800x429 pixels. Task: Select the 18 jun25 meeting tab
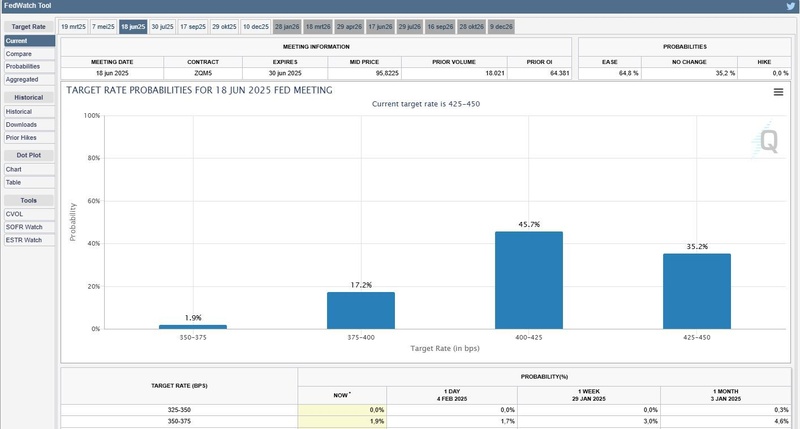[133, 27]
